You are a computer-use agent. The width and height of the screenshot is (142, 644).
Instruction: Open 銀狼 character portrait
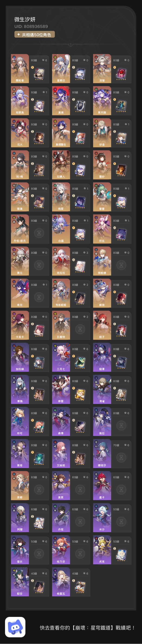click(x=102, y=293)
